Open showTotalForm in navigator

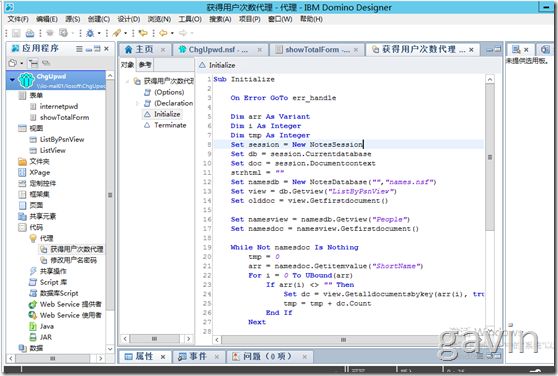tap(64, 117)
